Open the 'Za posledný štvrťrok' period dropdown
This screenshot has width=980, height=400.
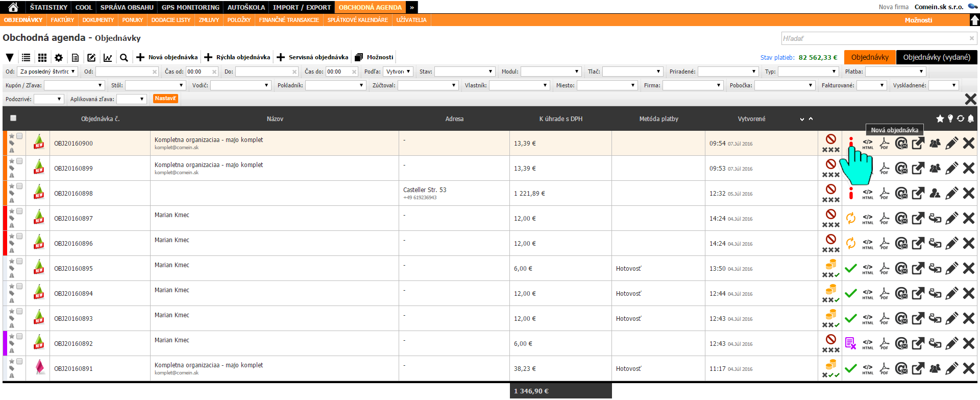(x=47, y=72)
